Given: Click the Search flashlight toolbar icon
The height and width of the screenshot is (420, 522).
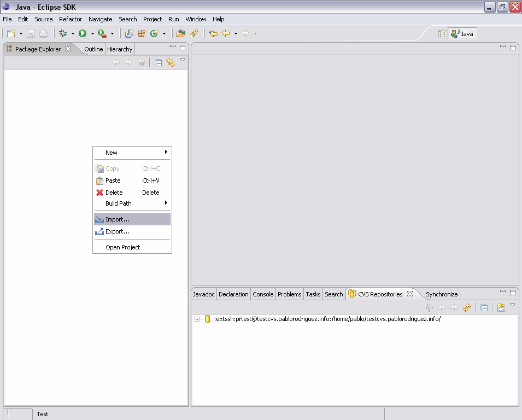Looking at the screenshot, I should [x=193, y=33].
